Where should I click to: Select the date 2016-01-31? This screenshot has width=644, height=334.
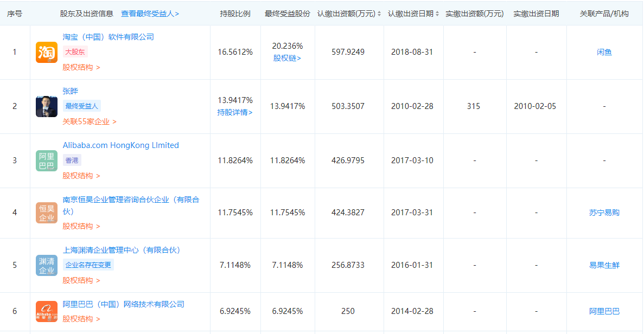[412, 265]
